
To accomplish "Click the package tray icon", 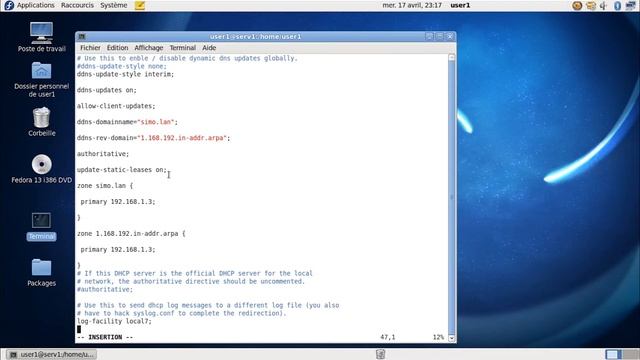I will (x=591, y=5).
